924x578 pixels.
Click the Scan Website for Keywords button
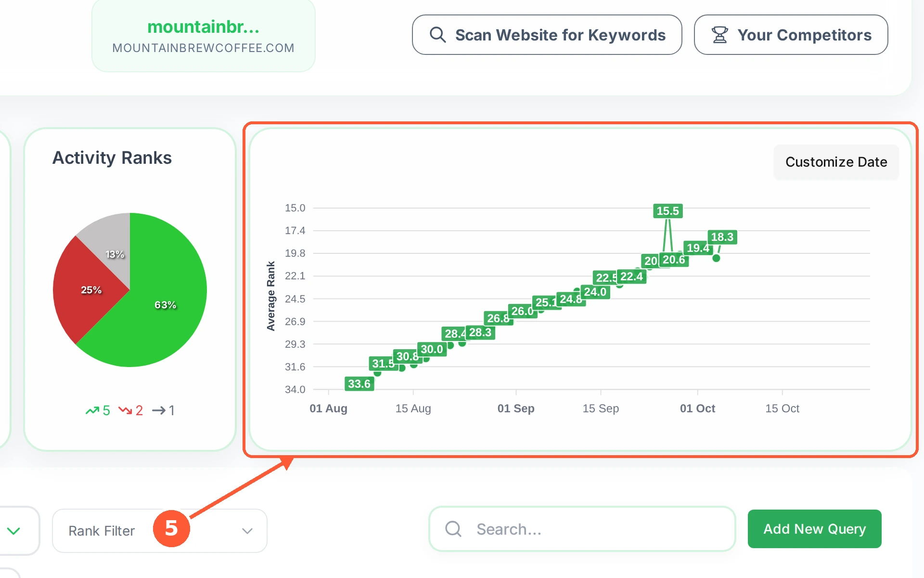[x=547, y=35]
